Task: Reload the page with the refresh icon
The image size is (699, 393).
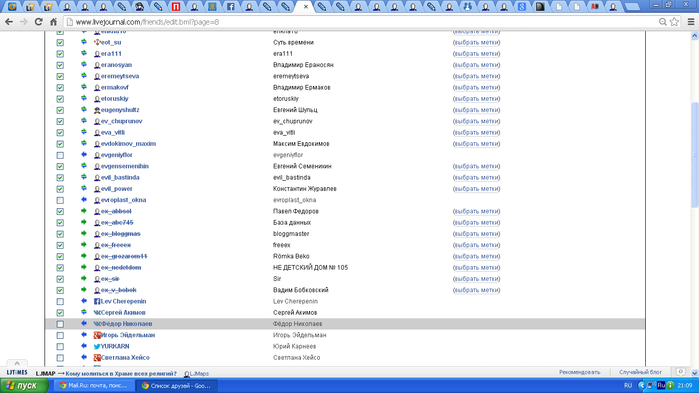Action: (38, 22)
